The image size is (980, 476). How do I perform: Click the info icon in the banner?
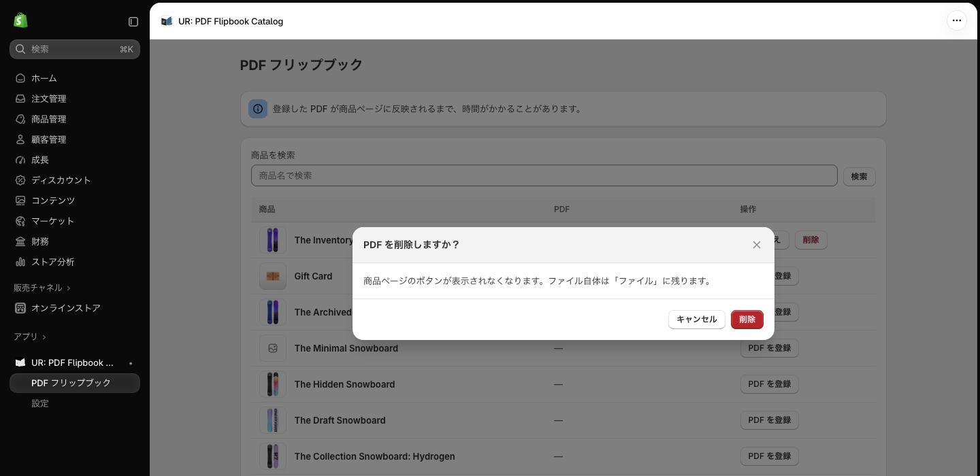[258, 109]
